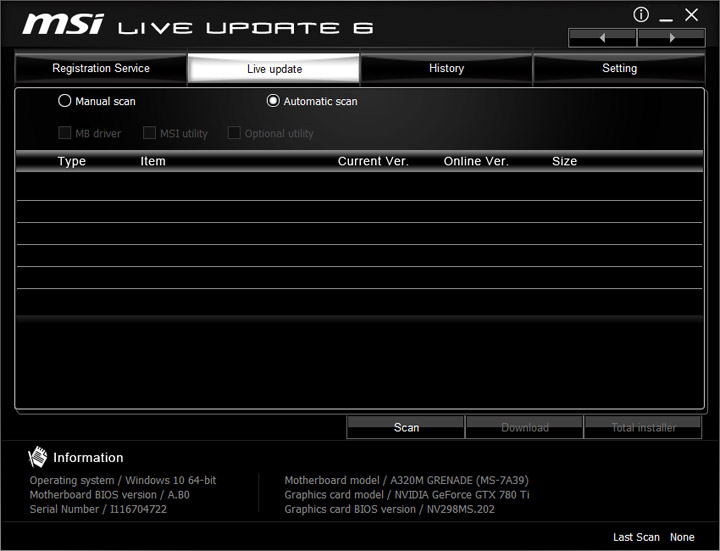Select the Automatic scan radio button
The height and width of the screenshot is (551, 720).
click(x=273, y=101)
